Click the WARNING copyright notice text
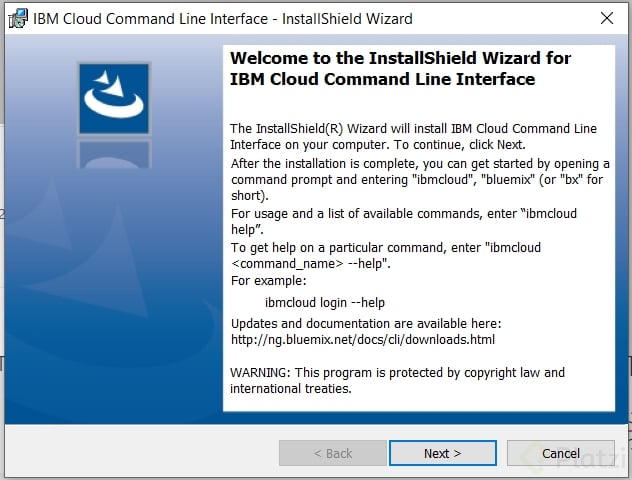Image resolution: width=632 pixels, height=480 pixels. [397, 380]
